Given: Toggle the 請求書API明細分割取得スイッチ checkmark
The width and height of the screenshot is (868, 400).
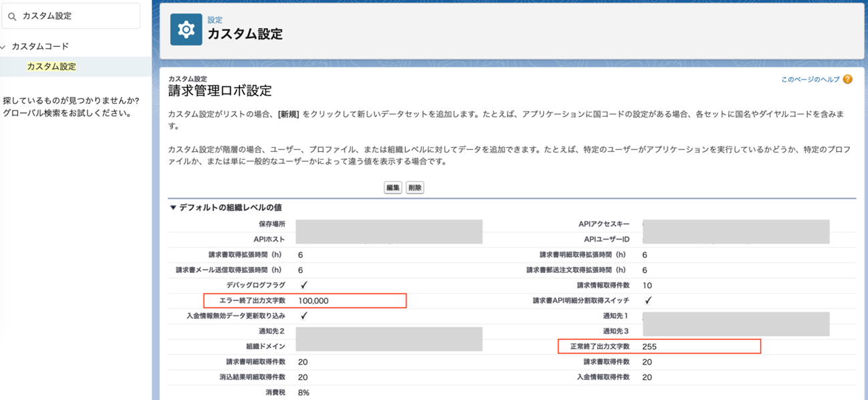Looking at the screenshot, I should [x=647, y=300].
